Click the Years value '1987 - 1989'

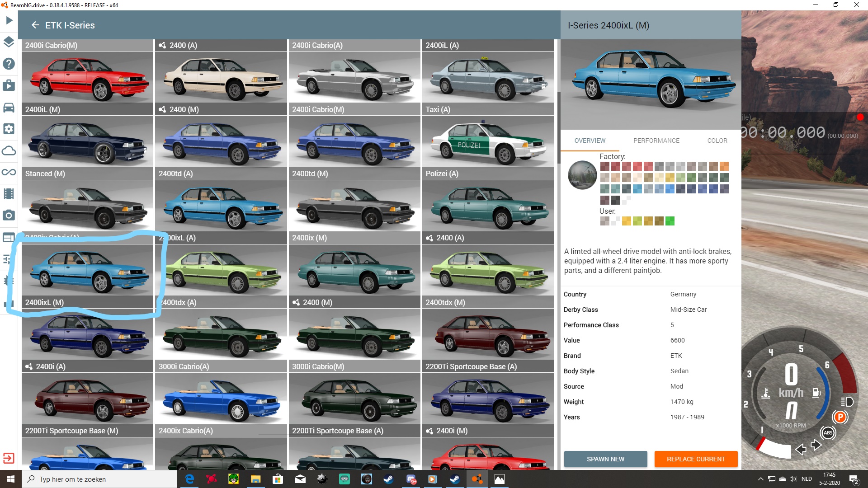(687, 417)
